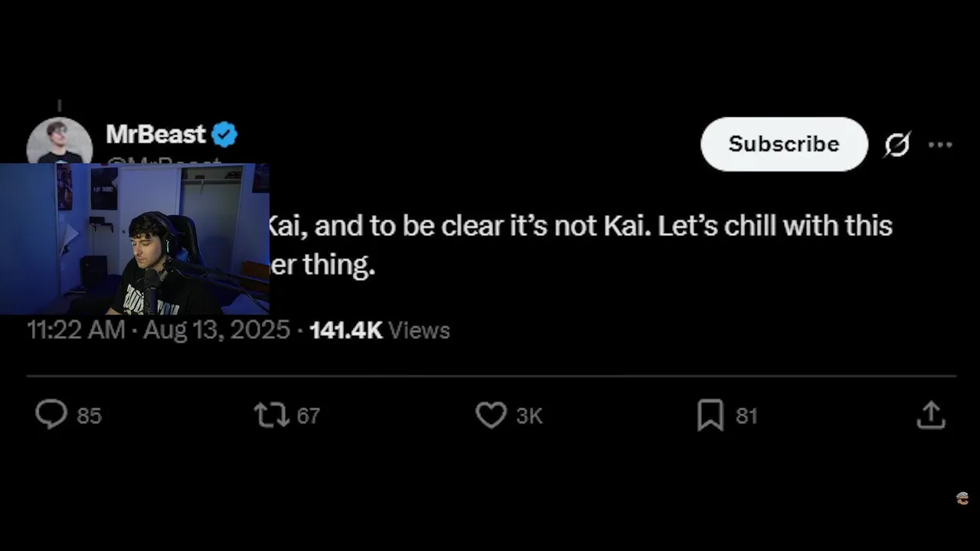This screenshot has height=551, width=980.
Task: Click the 3K likes count
Action: coord(529,416)
